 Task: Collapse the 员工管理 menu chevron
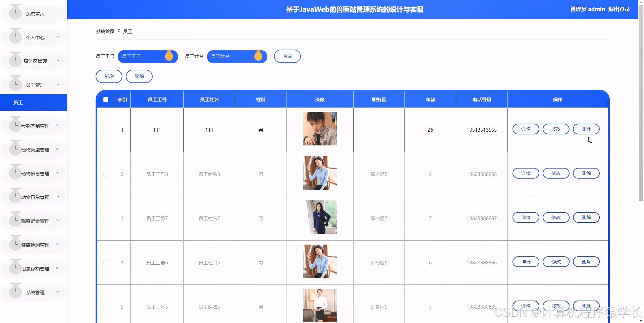58,84
